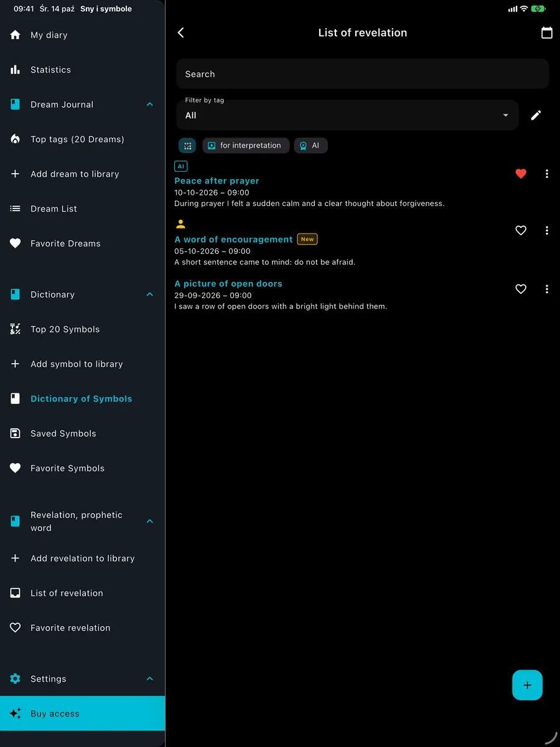Click the pencil edit tags icon
560x747 pixels.
pyautogui.click(x=536, y=115)
